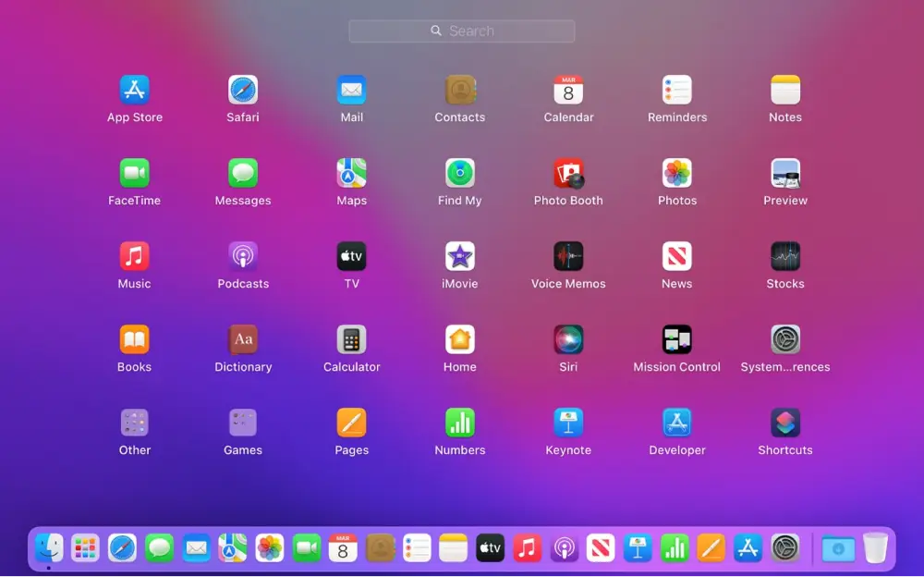Launch Mission Control from Launchpad
The height and width of the screenshot is (577, 924).
click(x=675, y=338)
